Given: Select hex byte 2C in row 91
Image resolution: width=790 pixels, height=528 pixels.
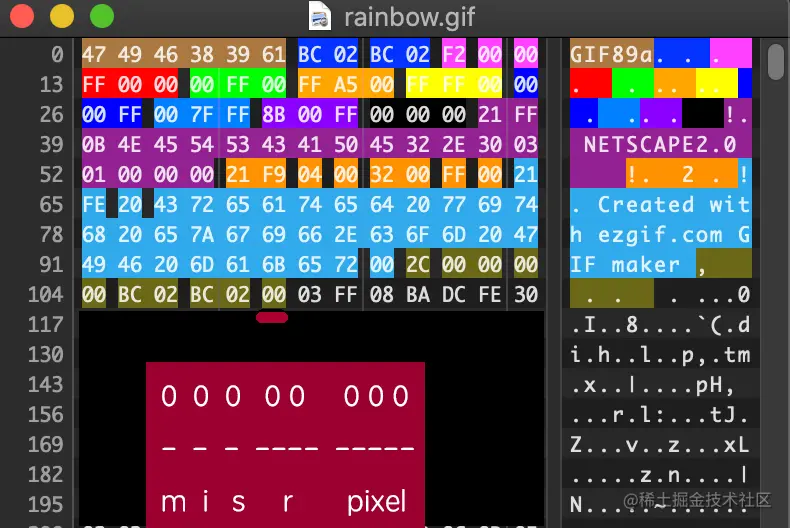Looking at the screenshot, I should coord(418,265).
